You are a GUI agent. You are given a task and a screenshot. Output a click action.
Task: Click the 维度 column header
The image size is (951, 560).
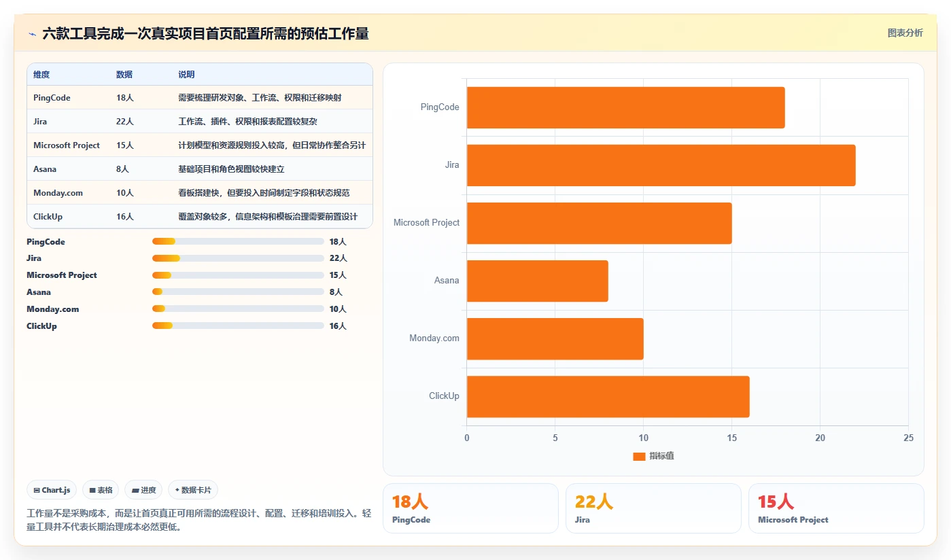(41, 75)
